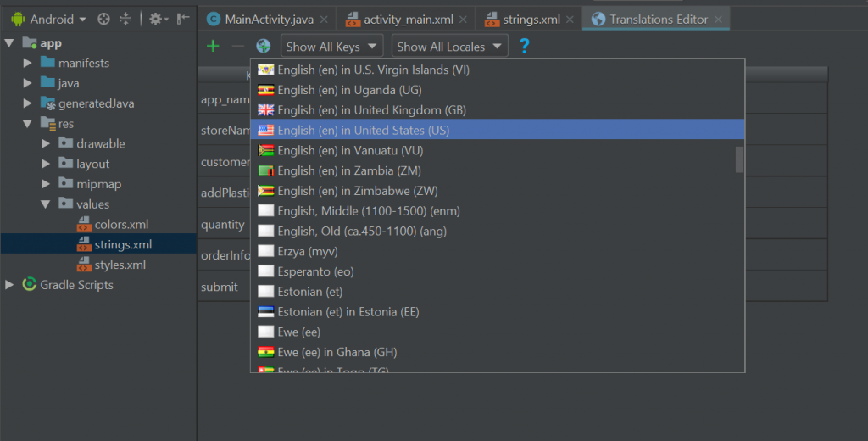Click the Remove Key minus icon
Viewport: 868px width, 441px height.
(237, 47)
